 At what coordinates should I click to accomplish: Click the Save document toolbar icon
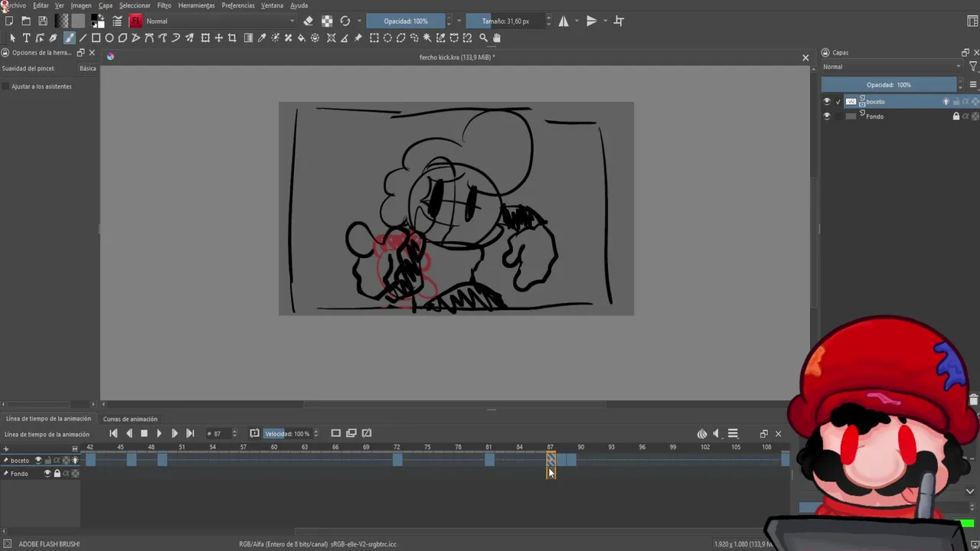[x=43, y=21]
